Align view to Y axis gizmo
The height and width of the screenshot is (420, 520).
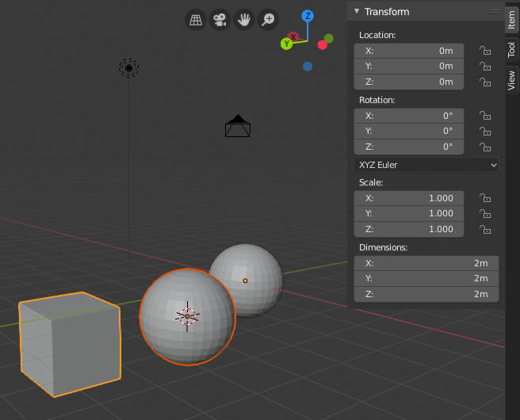point(286,44)
